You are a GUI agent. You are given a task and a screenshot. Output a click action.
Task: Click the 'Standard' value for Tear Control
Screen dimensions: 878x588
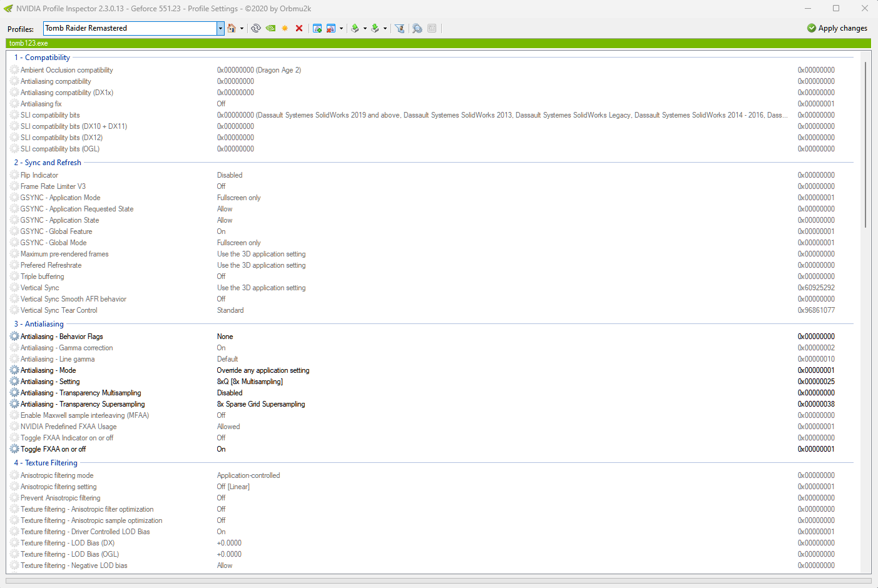(230, 310)
